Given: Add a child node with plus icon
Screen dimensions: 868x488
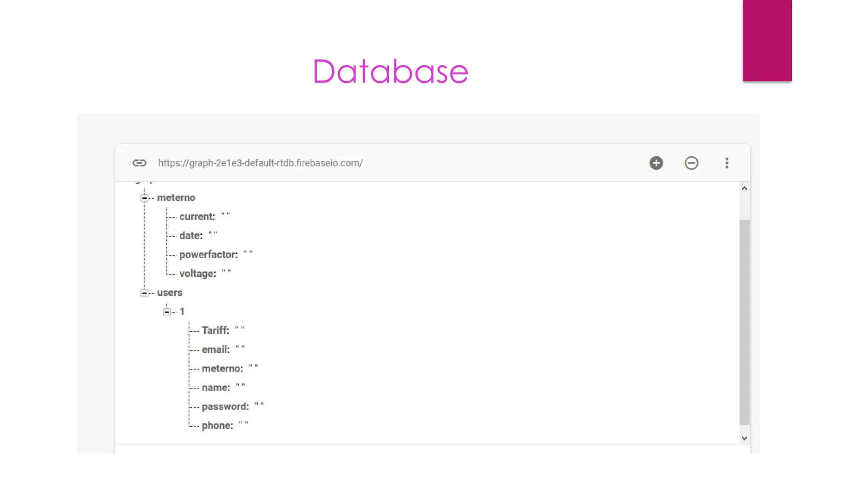Looking at the screenshot, I should tap(656, 163).
